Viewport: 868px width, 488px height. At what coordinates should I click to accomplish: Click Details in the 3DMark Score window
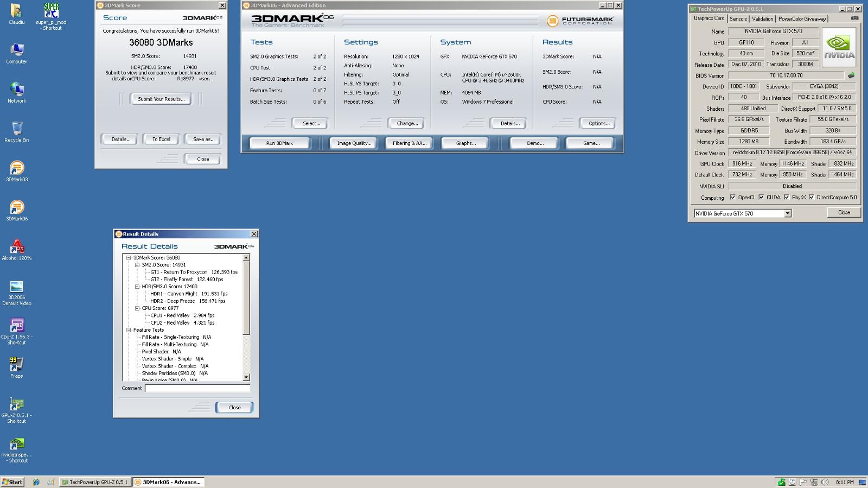pos(120,139)
